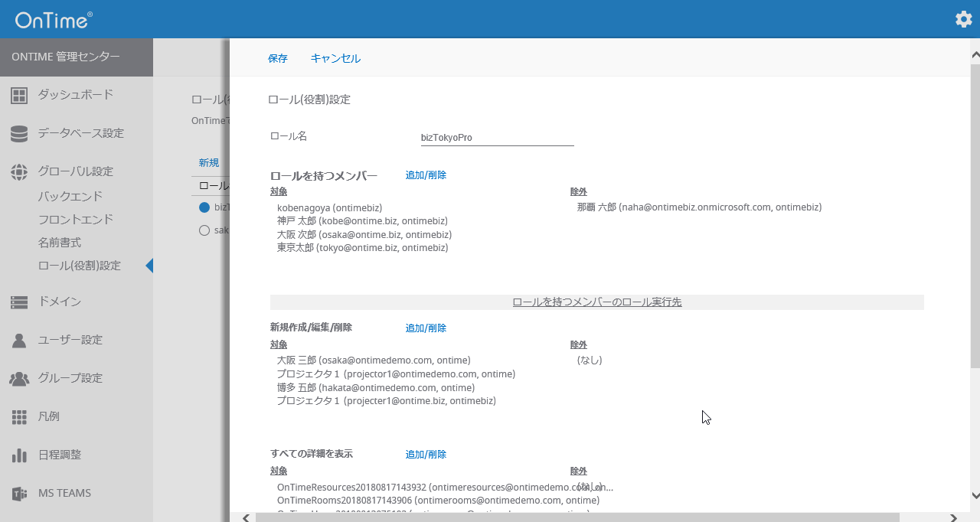
Task: Select the bizT role radio button
Action: (x=204, y=207)
